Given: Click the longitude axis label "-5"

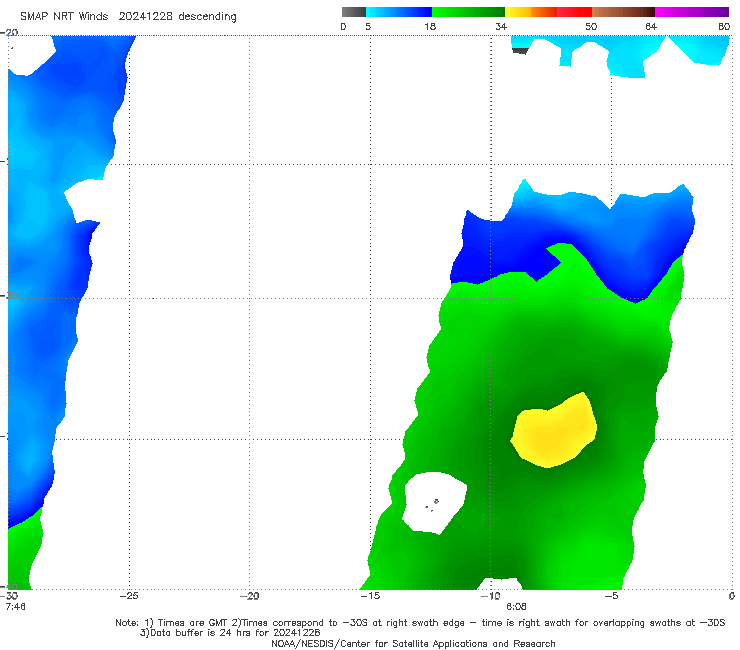Looking at the screenshot, I should click(611, 596).
